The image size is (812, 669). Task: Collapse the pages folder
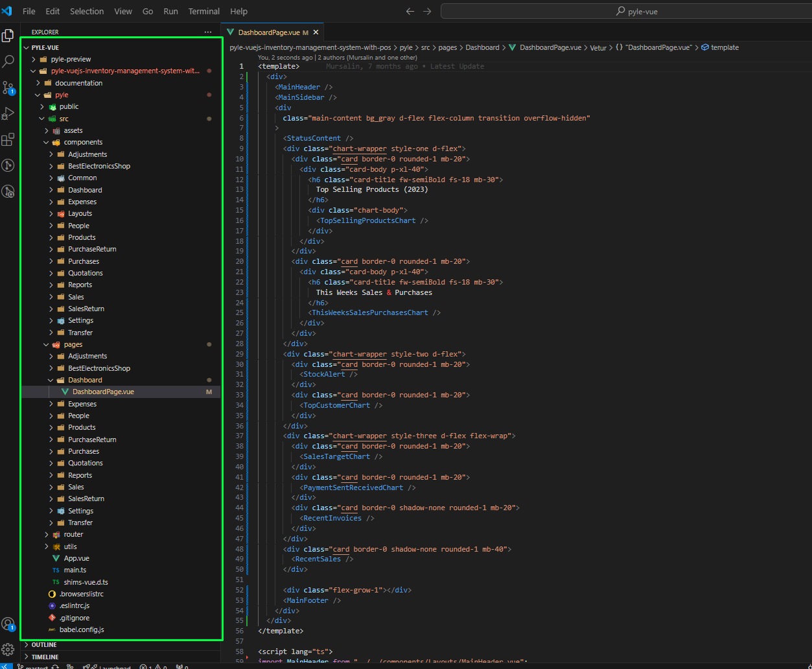(x=47, y=344)
